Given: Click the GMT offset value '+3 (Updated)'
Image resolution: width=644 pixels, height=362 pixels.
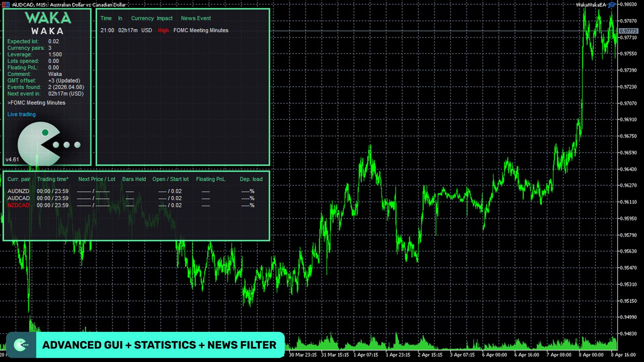Looking at the screenshot, I should tap(64, 81).
